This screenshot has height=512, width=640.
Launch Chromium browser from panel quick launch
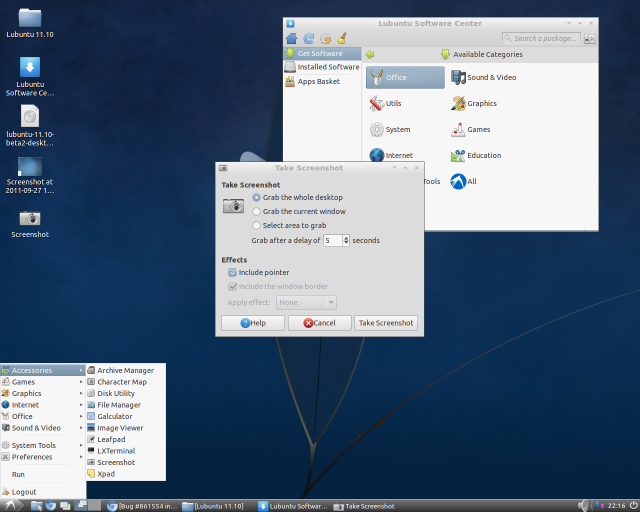[51, 506]
